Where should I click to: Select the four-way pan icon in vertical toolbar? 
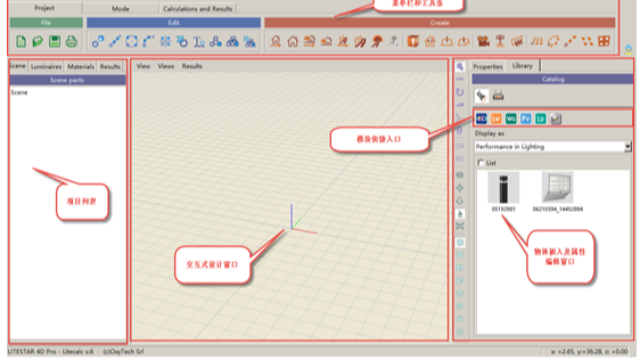[x=460, y=188]
